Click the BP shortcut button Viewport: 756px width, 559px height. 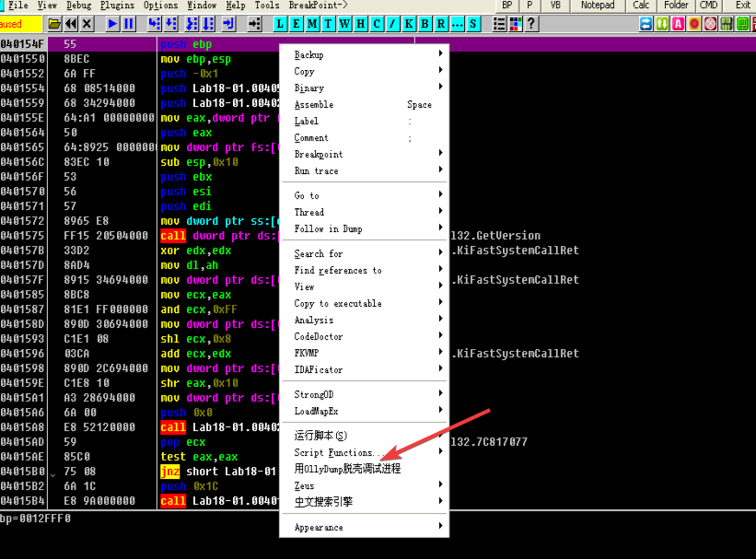coord(507,6)
